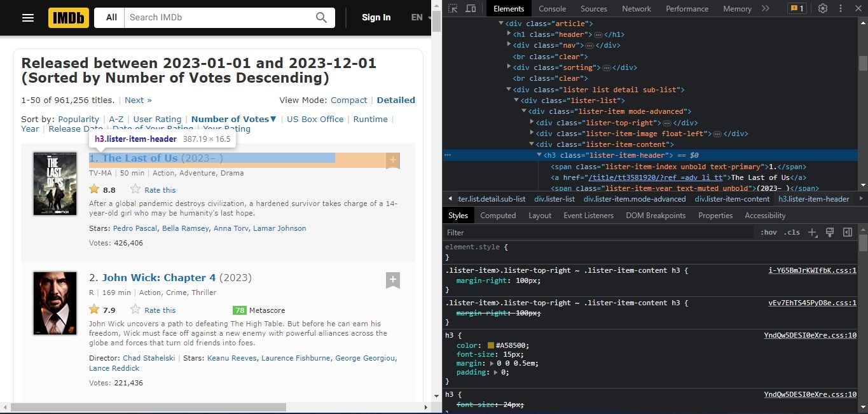The height and width of the screenshot is (414, 868).
Task: Open the All search category dropdown
Action: 111,17
